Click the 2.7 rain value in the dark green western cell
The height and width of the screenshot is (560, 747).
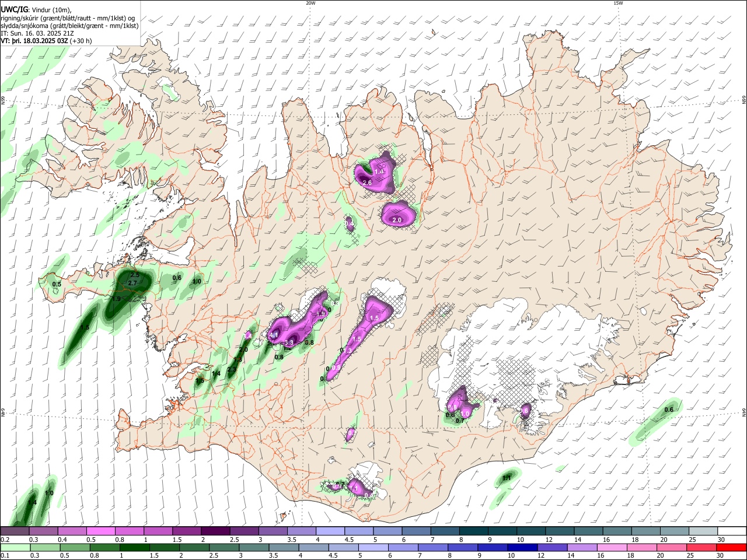(132, 283)
